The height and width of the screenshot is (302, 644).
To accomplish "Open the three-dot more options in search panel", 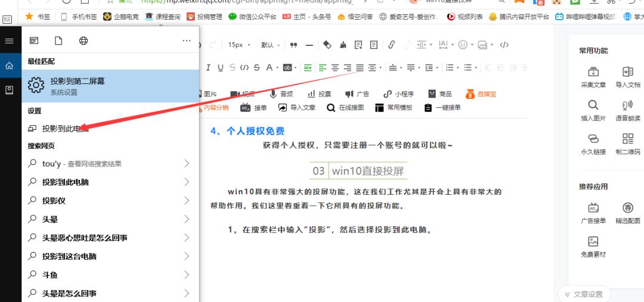I will 187,41.
